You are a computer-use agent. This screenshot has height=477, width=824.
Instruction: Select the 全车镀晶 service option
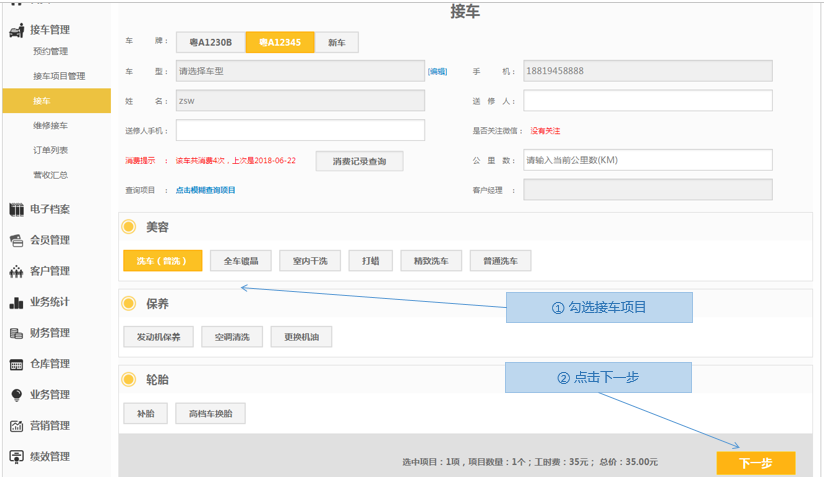[x=240, y=261]
